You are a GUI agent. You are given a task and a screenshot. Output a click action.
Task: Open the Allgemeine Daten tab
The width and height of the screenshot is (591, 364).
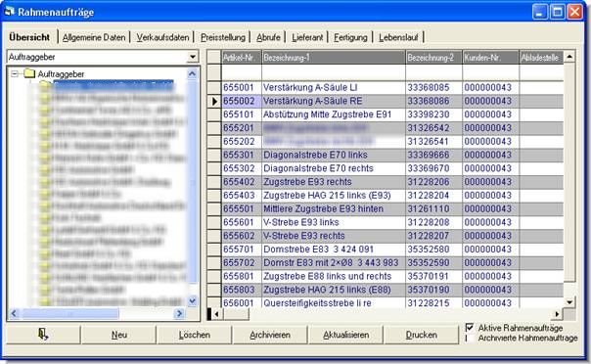(x=94, y=37)
